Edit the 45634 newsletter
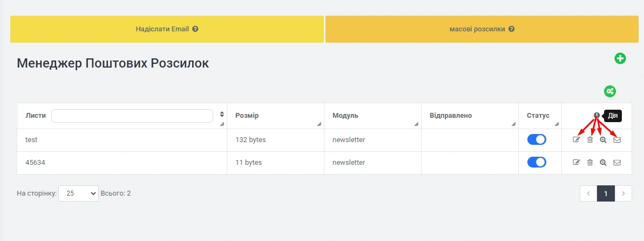This screenshot has height=241, width=644. 576,162
